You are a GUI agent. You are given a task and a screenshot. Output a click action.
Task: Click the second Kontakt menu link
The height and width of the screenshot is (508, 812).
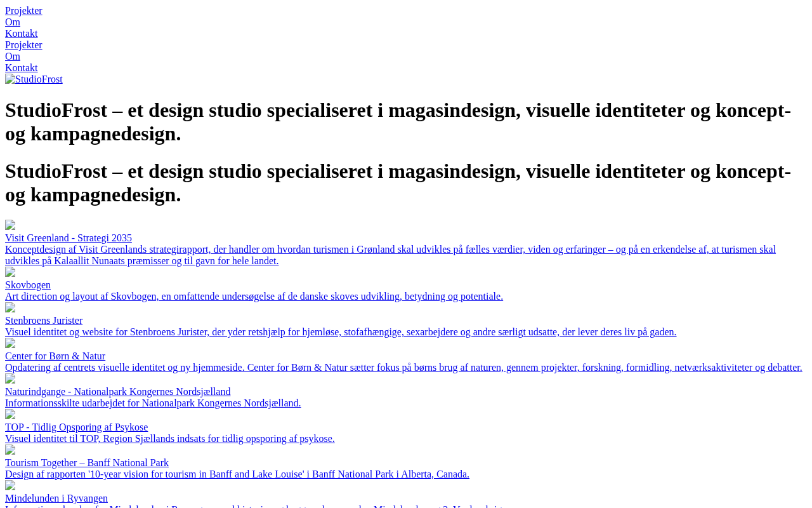pyautogui.click(x=22, y=68)
